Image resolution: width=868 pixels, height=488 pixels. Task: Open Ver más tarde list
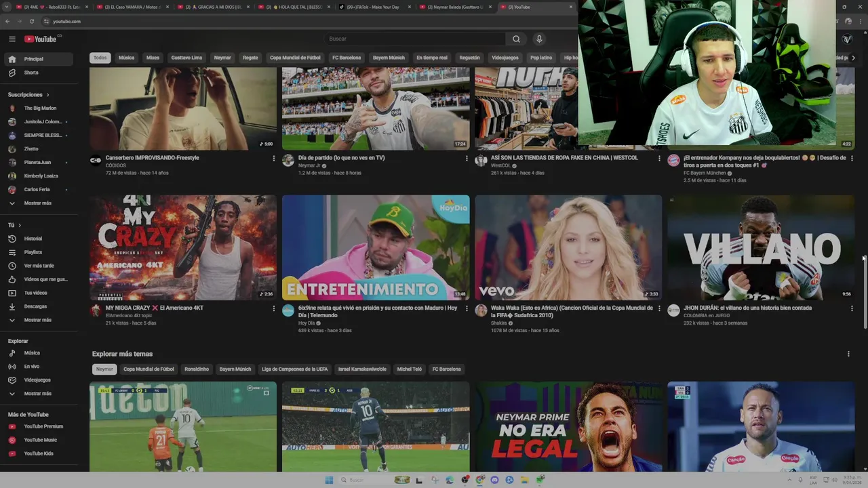pyautogui.click(x=39, y=266)
